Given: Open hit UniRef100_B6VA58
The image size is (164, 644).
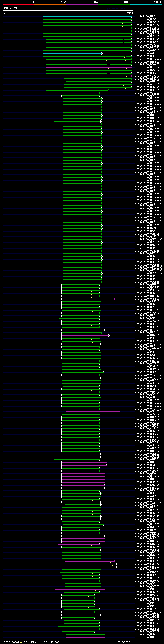Looking at the screenshot, I should 147,19.
